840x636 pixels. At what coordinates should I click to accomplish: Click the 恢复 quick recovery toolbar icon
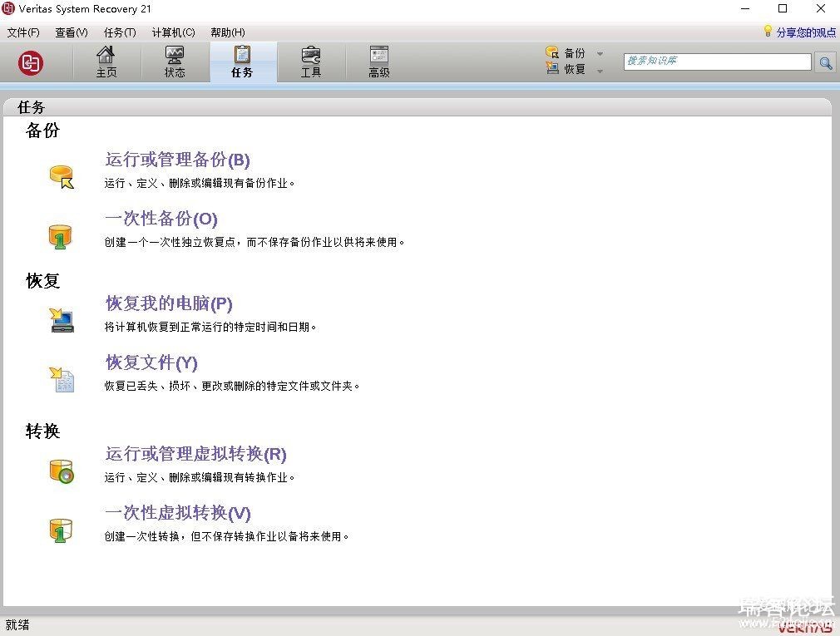(x=551, y=68)
